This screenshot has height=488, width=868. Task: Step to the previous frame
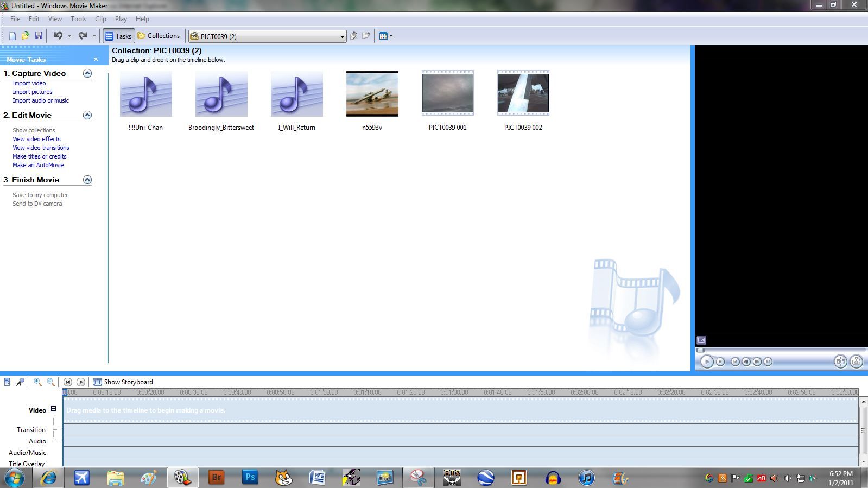(746, 362)
